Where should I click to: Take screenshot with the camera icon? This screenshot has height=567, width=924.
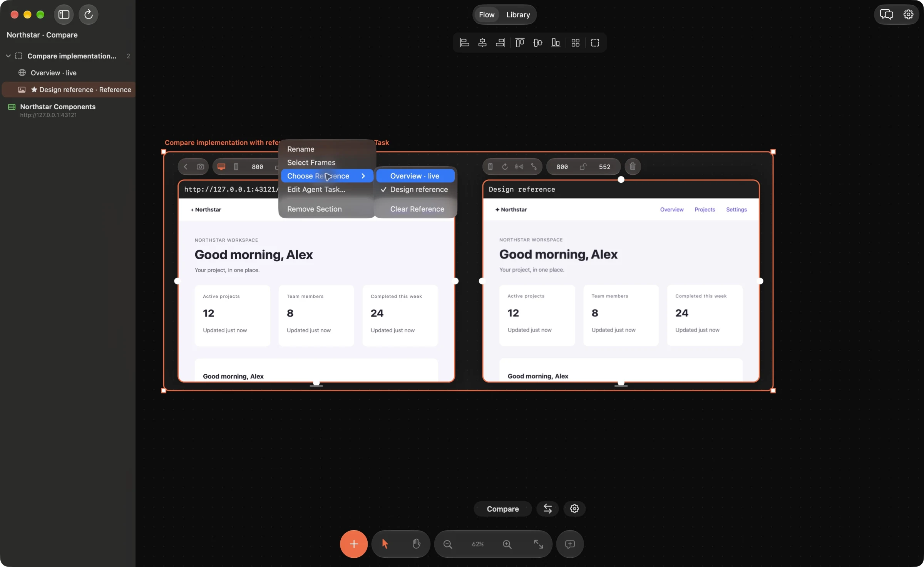[200, 167]
